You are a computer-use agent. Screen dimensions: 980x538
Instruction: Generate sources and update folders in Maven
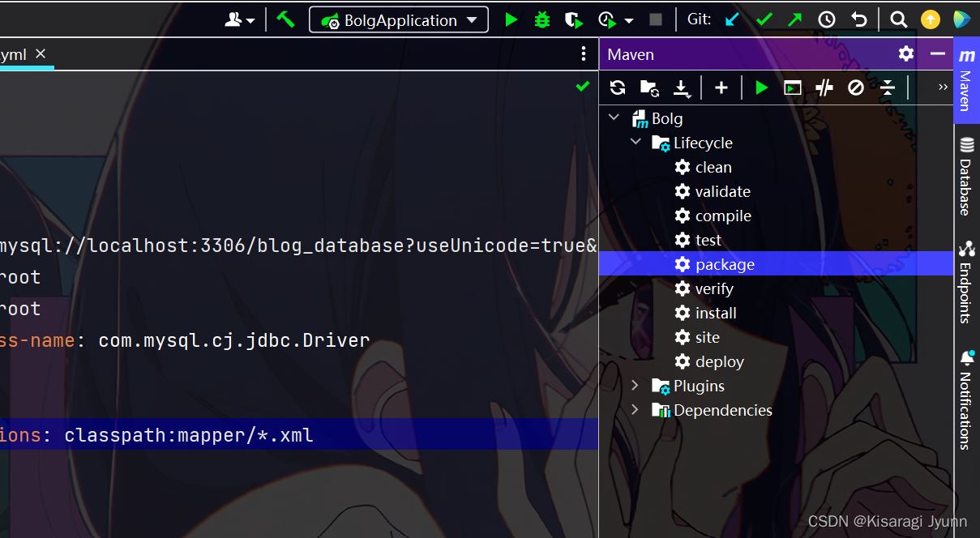point(649,88)
